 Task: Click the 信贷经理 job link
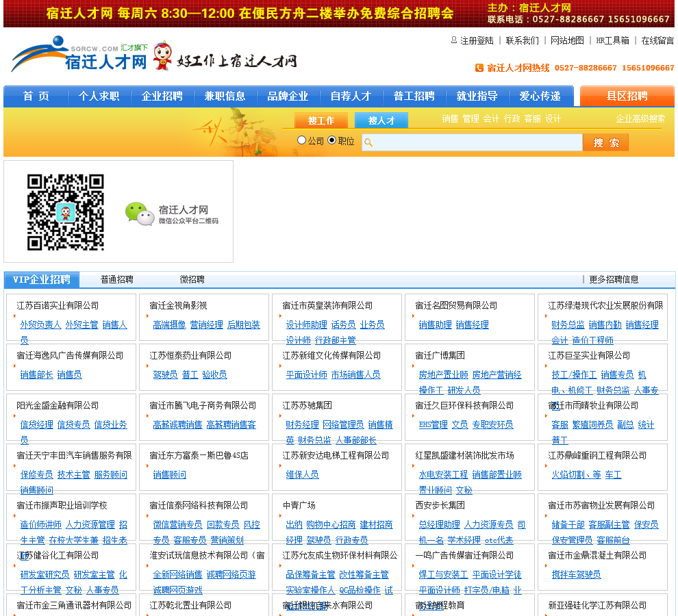click(x=37, y=425)
